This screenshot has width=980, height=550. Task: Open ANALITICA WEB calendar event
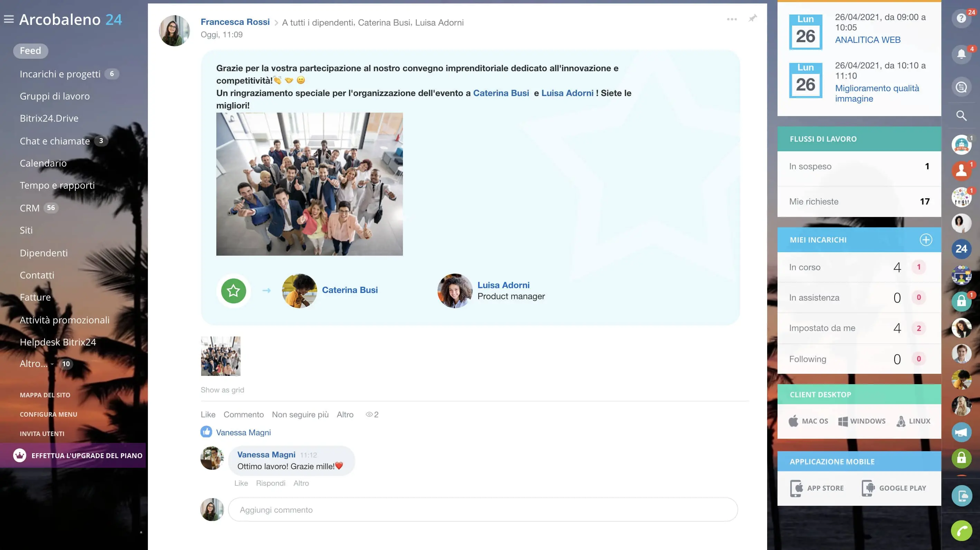click(x=867, y=40)
